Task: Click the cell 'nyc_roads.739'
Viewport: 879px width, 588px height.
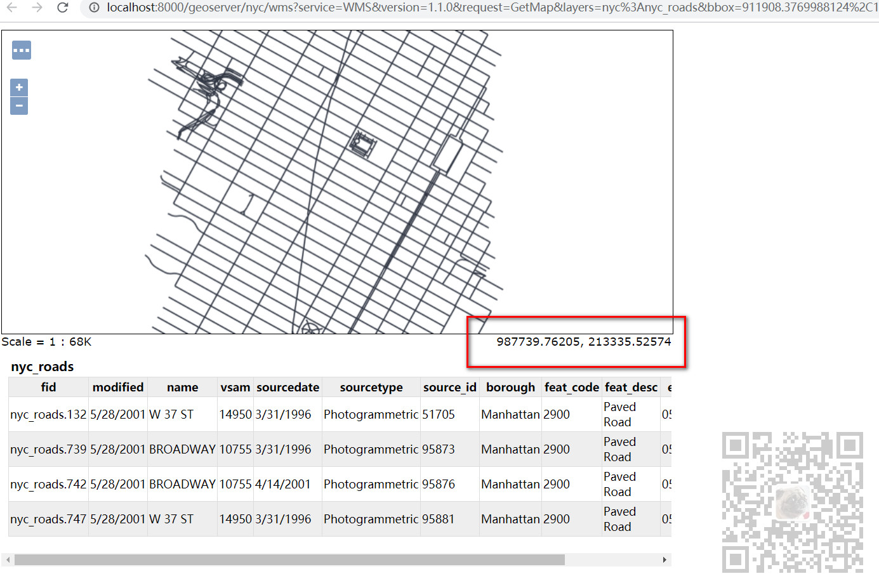Action: point(48,450)
